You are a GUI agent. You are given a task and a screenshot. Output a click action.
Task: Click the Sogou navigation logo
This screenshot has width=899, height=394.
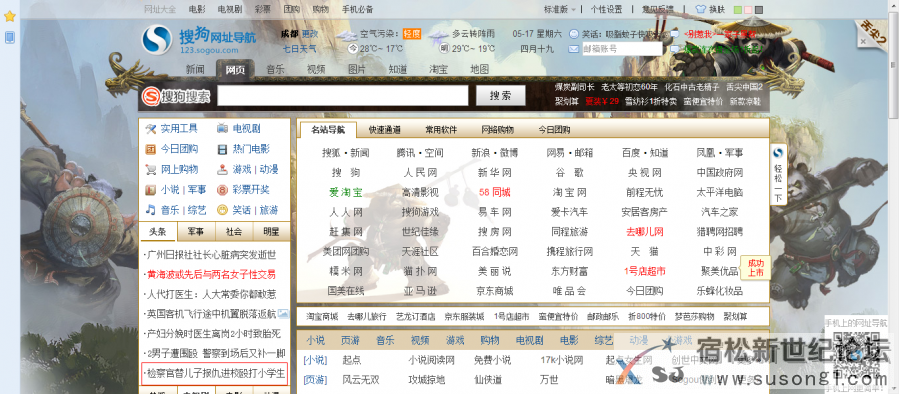click(199, 40)
